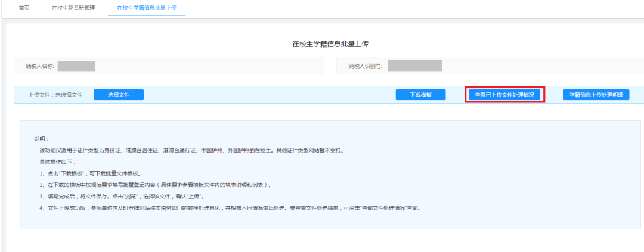Image resolution: width=644 pixels, height=252 pixels.
Task: Click the 未选择文件 upload status text
Action: click(69, 95)
